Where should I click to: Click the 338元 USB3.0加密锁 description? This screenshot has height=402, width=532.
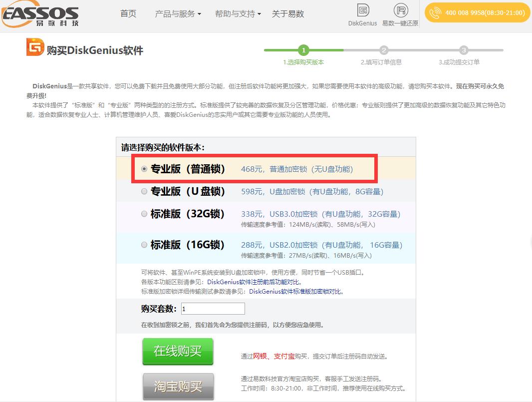click(x=321, y=214)
